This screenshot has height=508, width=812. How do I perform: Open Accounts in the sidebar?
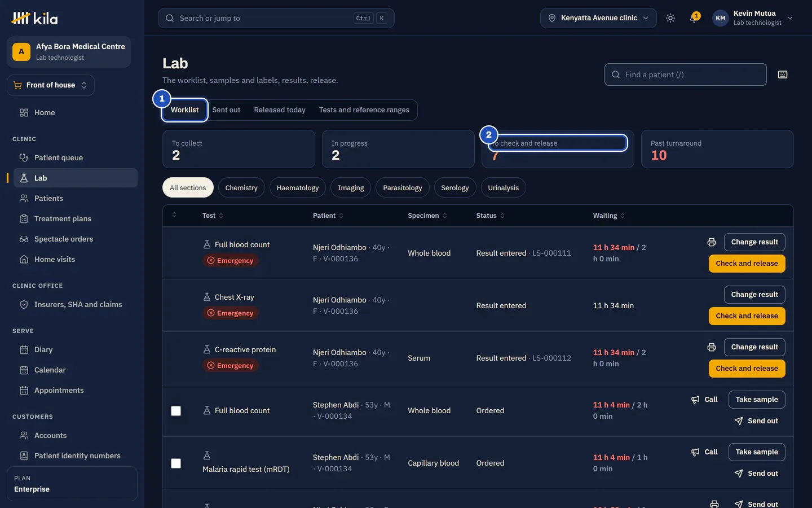click(76, 435)
